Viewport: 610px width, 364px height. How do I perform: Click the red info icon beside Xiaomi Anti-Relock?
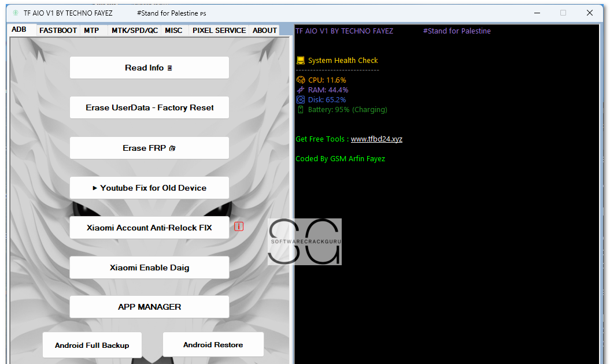(x=238, y=226)
